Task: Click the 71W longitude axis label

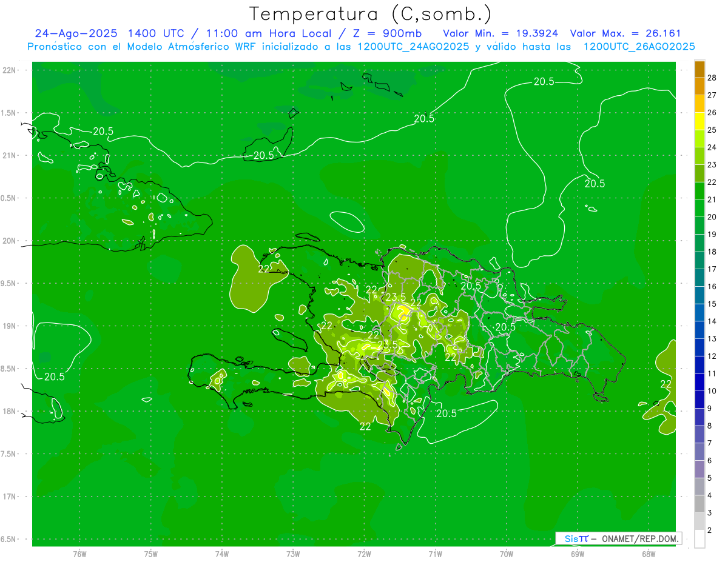Action: [x=435, y=554]
